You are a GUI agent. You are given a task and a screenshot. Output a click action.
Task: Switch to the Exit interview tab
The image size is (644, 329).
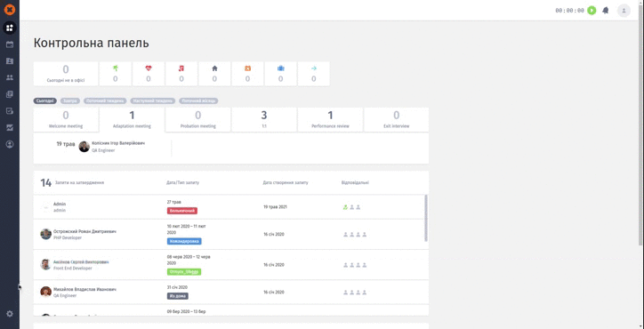pyautogui.click(x=397, y=119)
